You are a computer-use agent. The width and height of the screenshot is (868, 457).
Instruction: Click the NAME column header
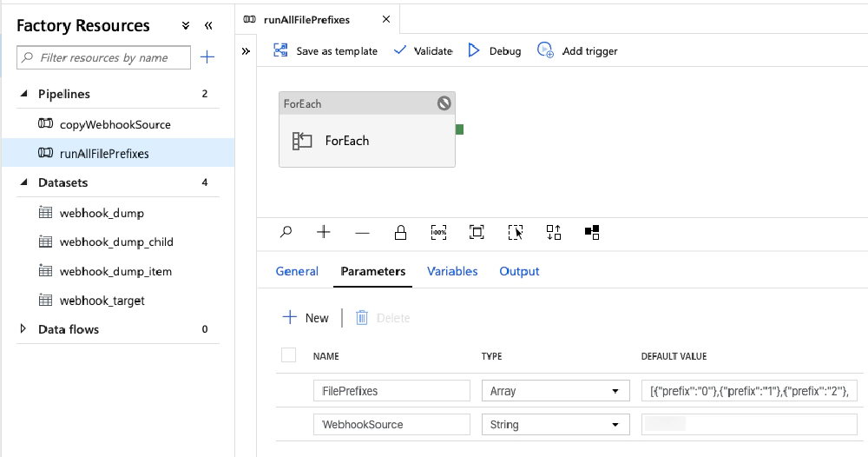coord(326,356)
